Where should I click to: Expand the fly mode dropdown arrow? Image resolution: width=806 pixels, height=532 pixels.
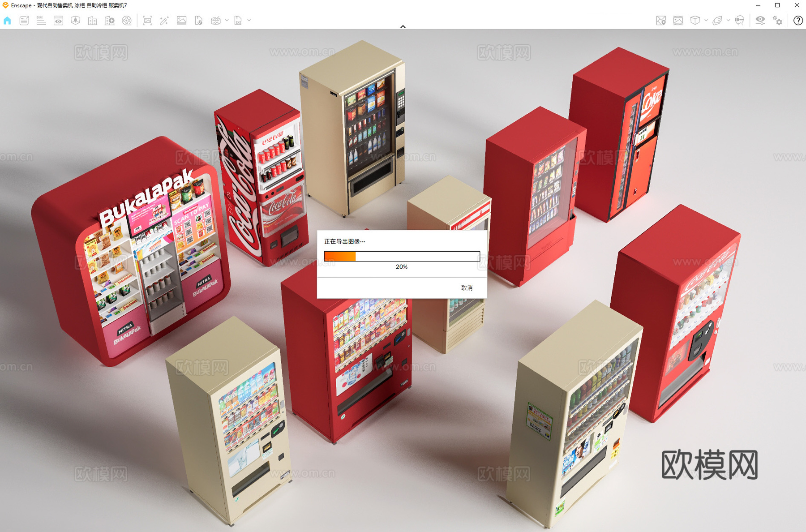(x=728, y=21)
